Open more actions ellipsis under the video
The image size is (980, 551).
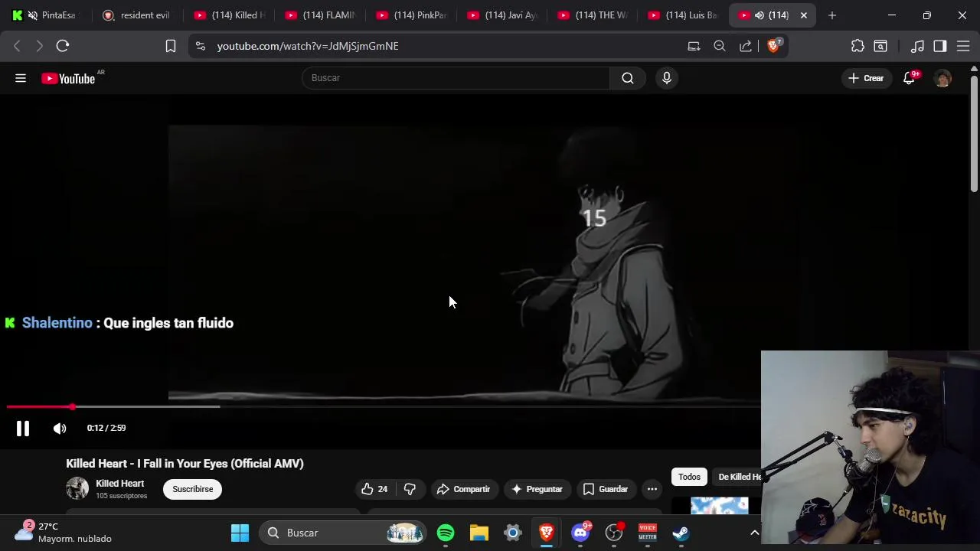652,489
